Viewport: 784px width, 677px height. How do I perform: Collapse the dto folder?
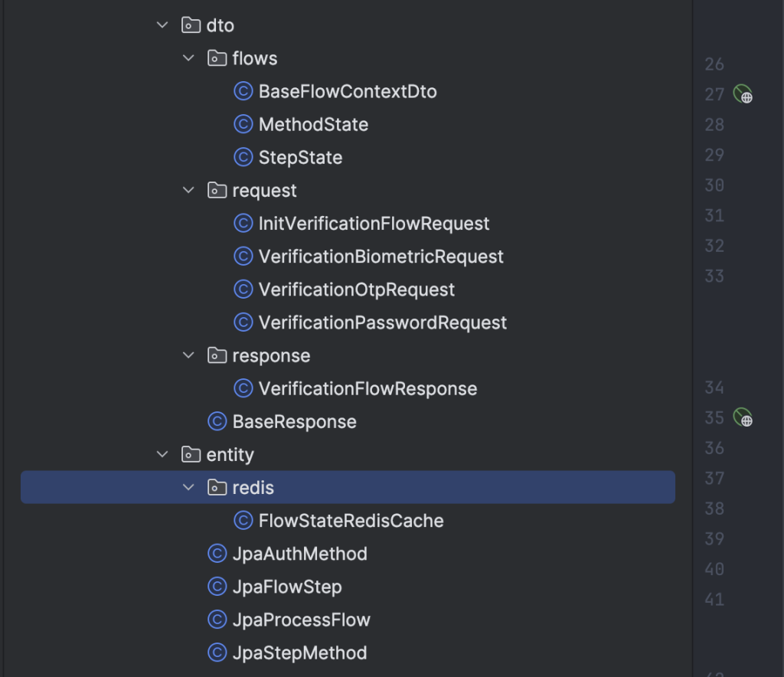pyautogui.click(x=162, y=25)
